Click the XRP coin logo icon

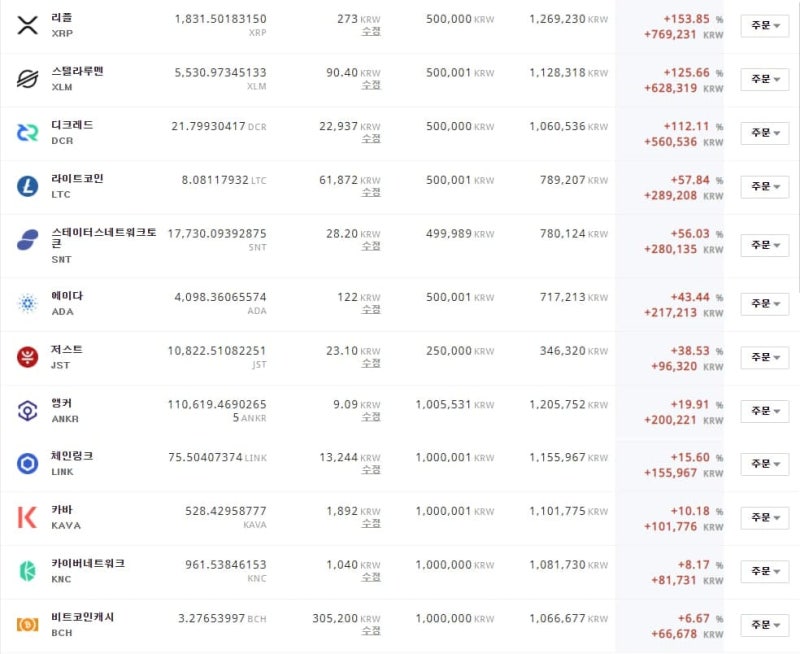28,25
